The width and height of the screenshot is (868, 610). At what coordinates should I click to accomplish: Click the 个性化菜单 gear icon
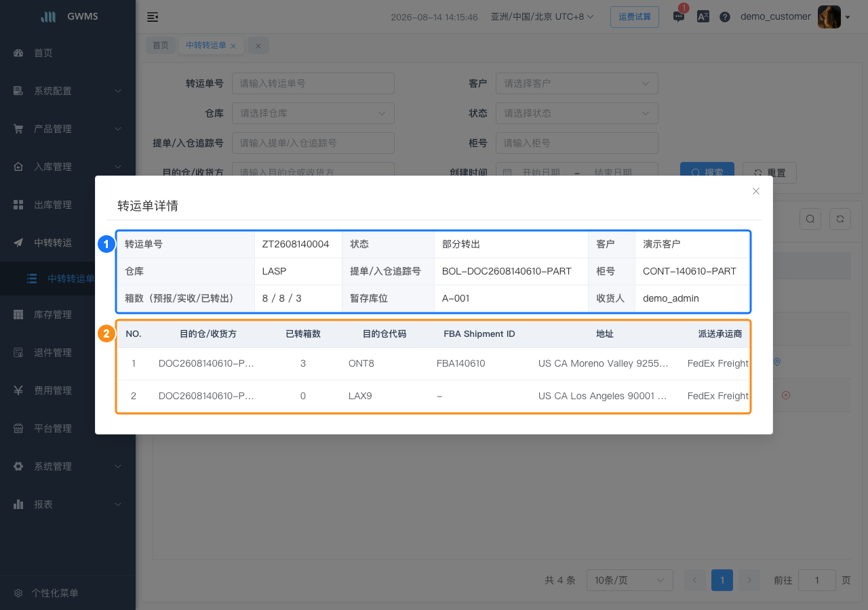pyautogui.click(x=18, y=593)
